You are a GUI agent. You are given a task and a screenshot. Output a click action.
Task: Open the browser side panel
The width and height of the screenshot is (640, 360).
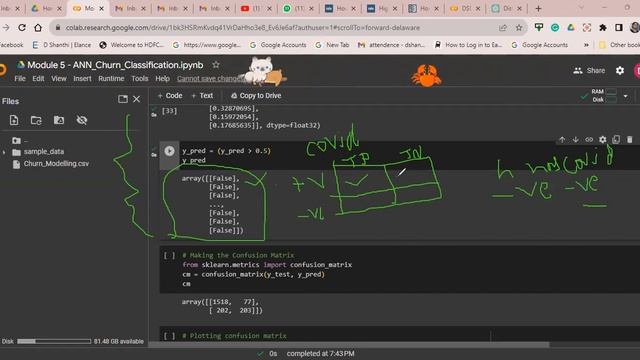(x=619, y=28)
